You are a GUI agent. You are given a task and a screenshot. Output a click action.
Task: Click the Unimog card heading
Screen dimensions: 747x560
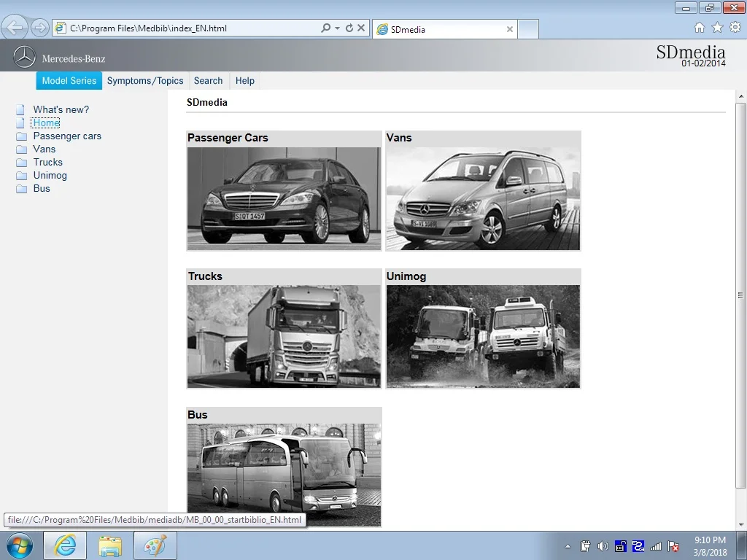[x=406, y=276]
